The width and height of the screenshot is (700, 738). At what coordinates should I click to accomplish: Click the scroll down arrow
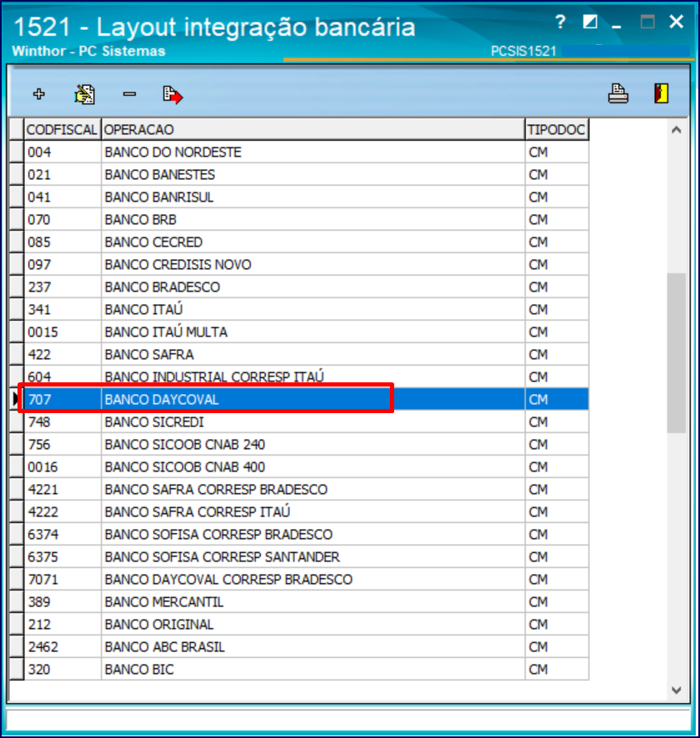(x=677, y=690)
